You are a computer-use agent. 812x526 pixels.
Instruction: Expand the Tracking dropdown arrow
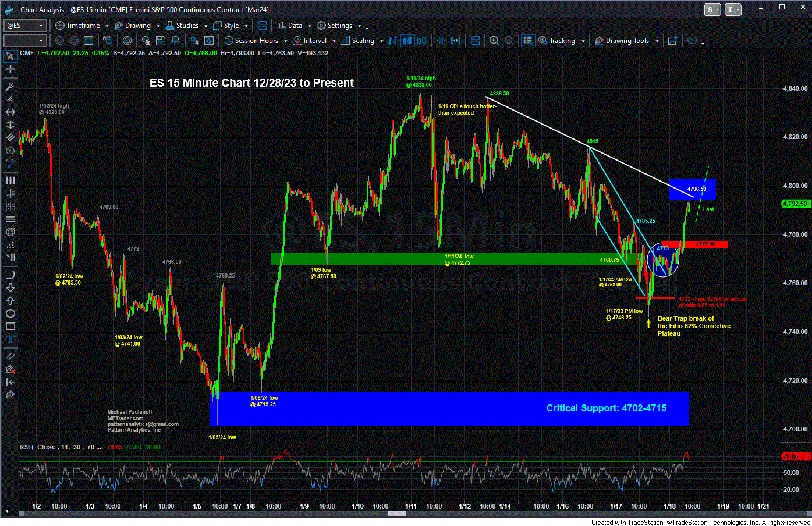click(583, 41)
